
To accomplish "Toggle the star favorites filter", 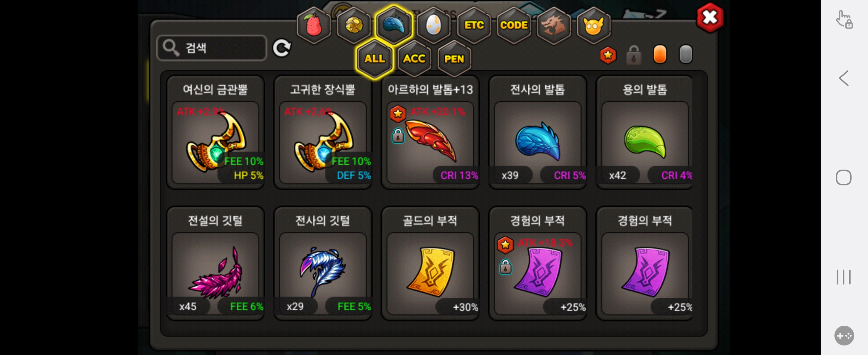I will [608, 55].
